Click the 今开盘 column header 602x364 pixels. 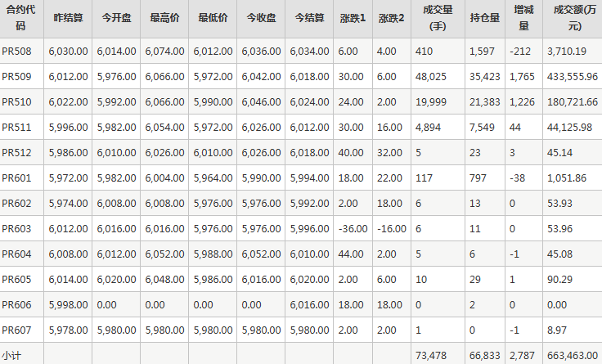click(x=116, y=18)
